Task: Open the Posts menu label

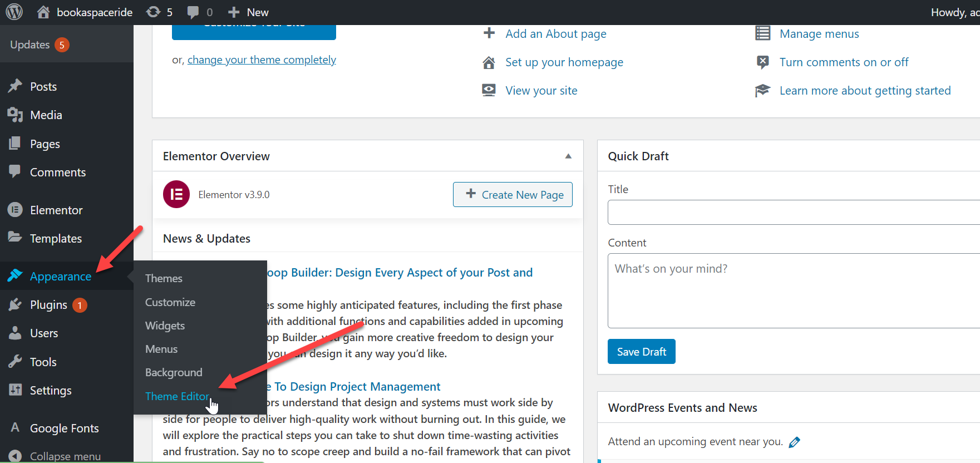Action: point(43,86)
